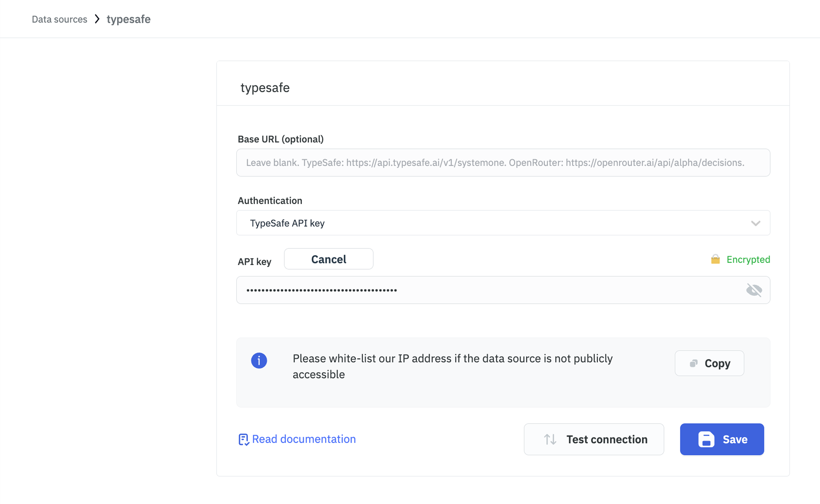Screen dimensions: 820x504
Task: Click the up-down arrows test icon
Action: click(x=550, y=439)
